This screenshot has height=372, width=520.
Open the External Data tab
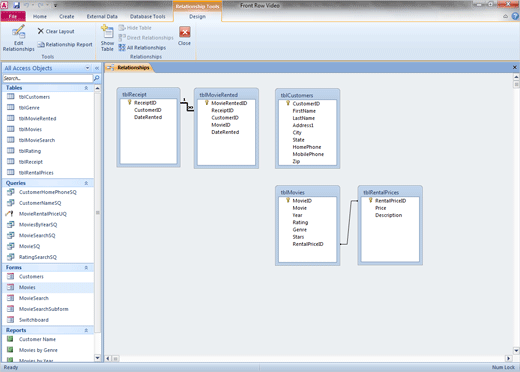(x=102, y=16)
